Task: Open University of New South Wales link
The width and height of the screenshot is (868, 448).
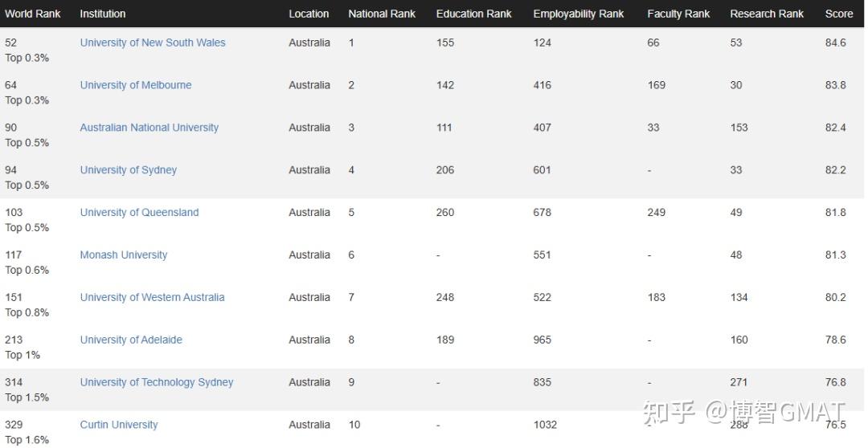Action: [153, 43]
